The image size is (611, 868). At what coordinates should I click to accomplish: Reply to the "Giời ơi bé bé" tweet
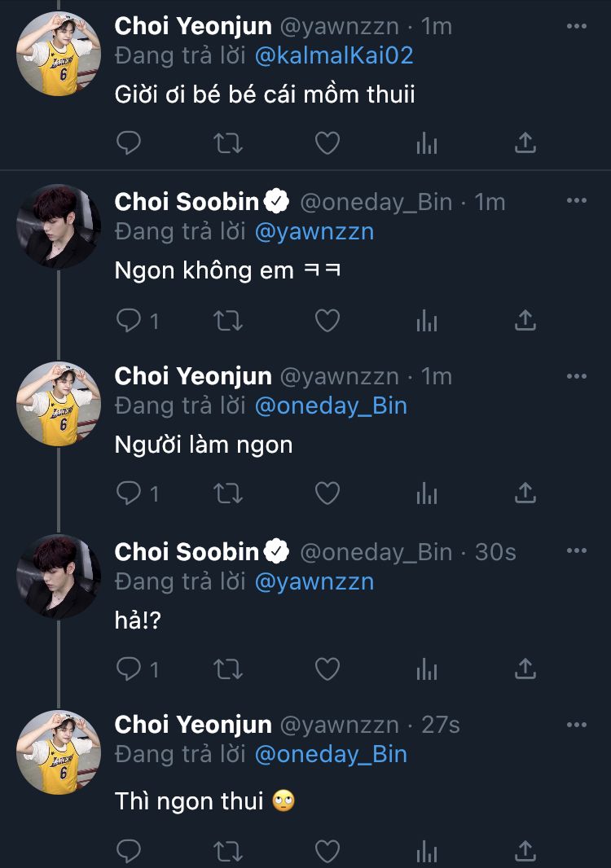(129, 144)
